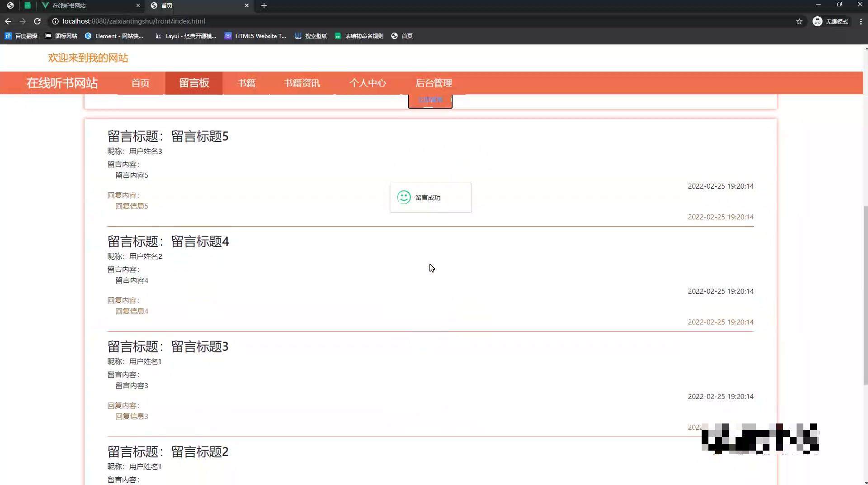Open the 个人中心 navigation item
The width and height of the screenshot is (868, 485).
[368, 83]
